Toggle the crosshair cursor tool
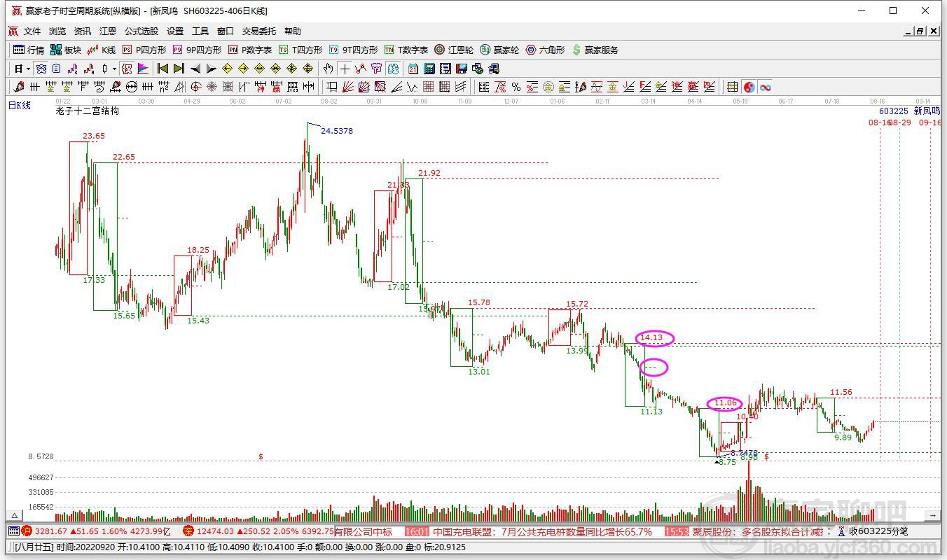The image size is (947, 560). 344,69
